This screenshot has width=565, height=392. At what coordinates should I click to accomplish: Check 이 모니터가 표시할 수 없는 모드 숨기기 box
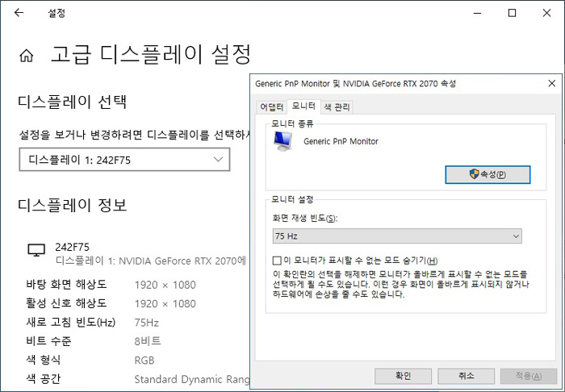[x=277, y=261]
